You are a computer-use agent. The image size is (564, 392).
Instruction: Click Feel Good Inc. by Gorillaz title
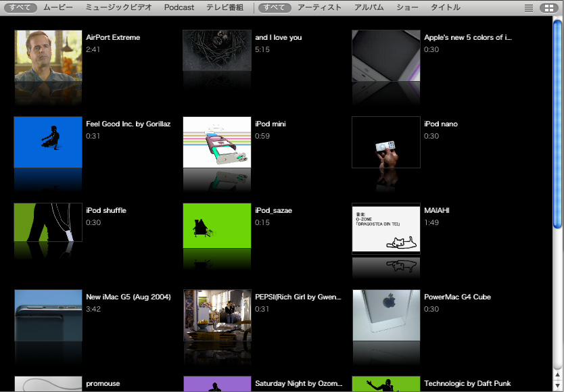pyautogui.click(x=128, y=124)
